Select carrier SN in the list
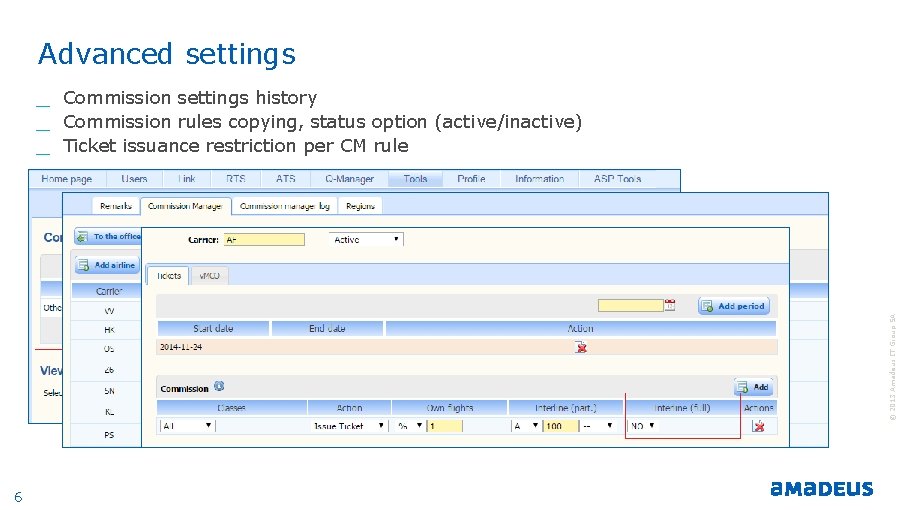Image resolution: width=907 pixels, height=510 pixels. click(109, 391)
